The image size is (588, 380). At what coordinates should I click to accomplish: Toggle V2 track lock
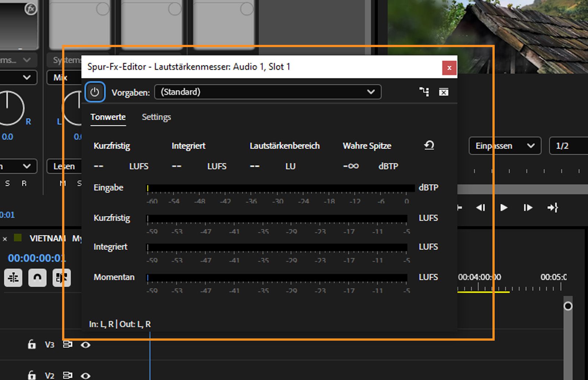(x=32, y=375)
